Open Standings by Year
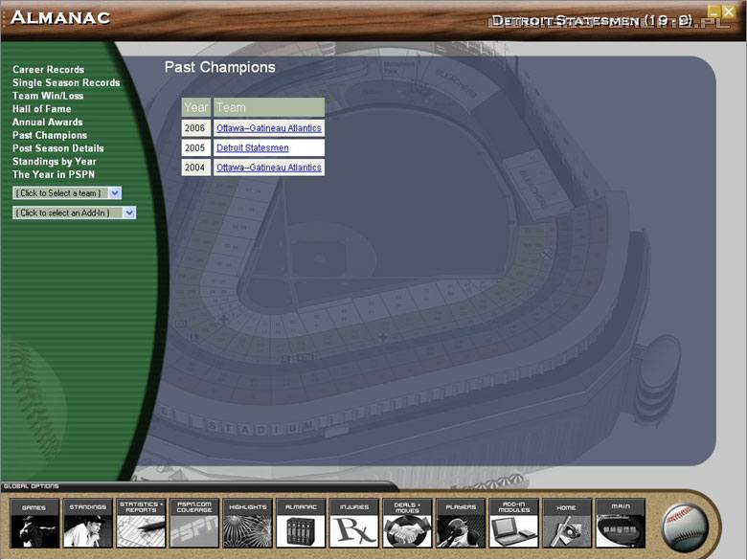Viewport: 747px width, 560px height. pos(55,162)
